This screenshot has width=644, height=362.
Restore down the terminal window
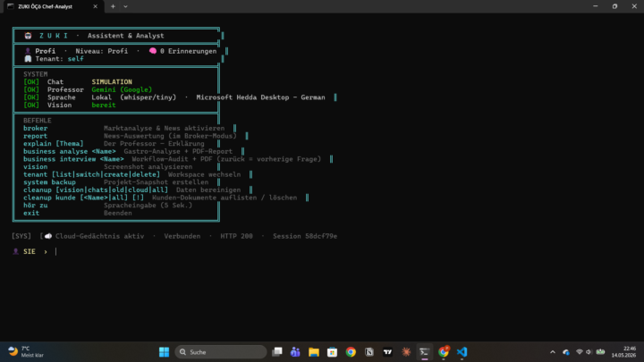(x=614, y=6)
